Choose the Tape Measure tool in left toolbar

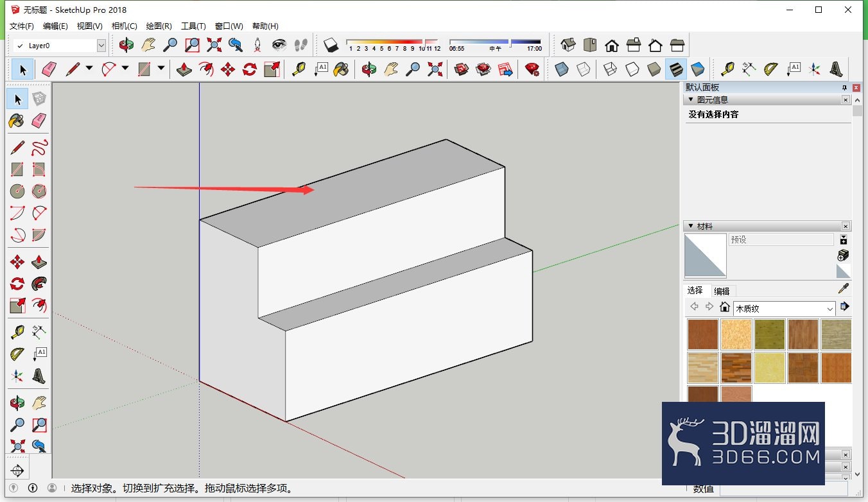[x=17, y=332]
